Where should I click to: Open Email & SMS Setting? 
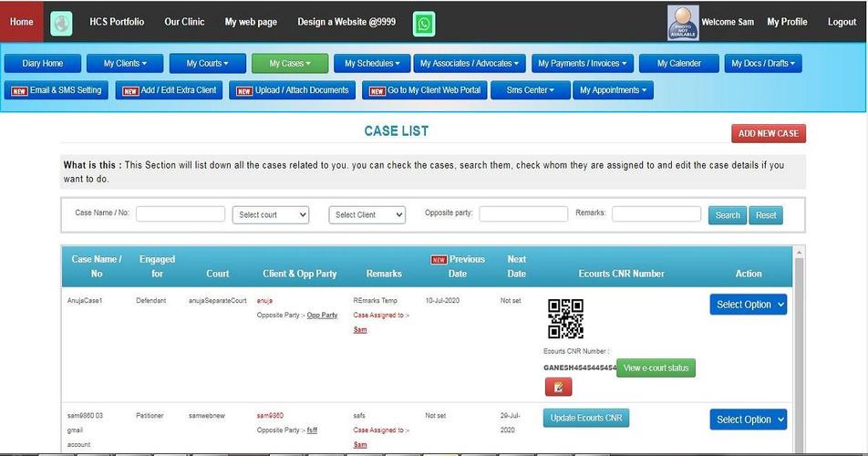57,90
